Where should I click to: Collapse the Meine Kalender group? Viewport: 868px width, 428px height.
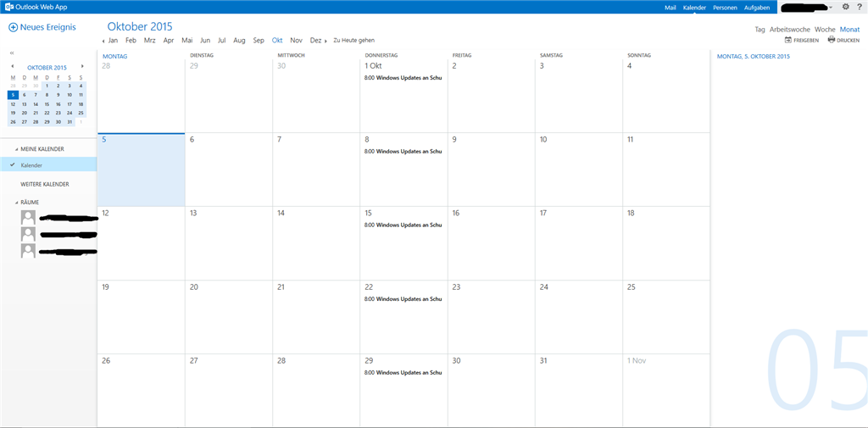(x=17, y=149)
